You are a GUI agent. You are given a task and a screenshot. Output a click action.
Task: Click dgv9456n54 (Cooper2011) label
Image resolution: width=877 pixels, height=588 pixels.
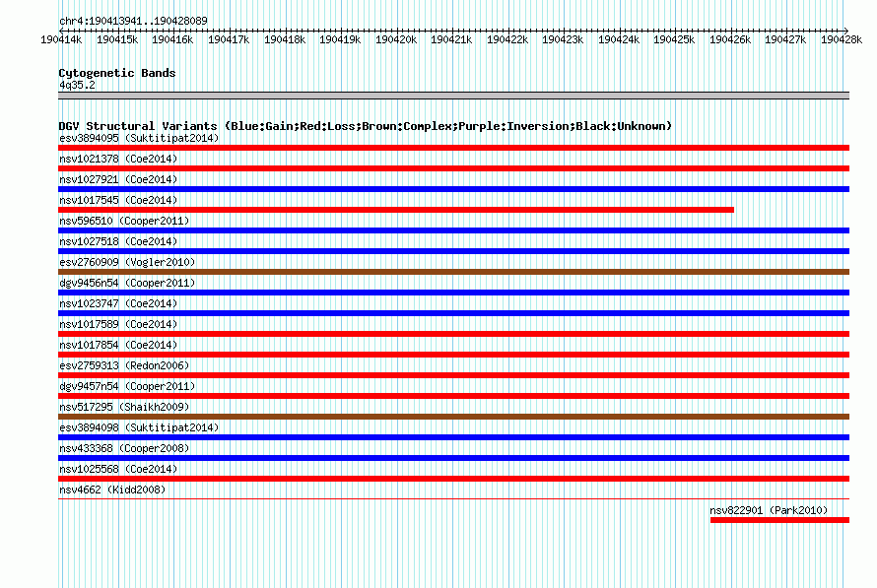[x=127, y=283]
